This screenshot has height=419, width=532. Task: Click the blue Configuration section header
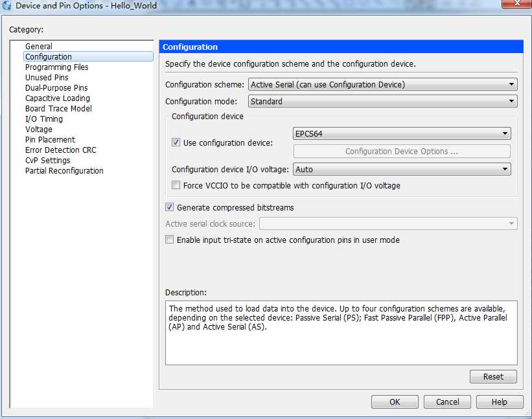click(x=341, y=47)
